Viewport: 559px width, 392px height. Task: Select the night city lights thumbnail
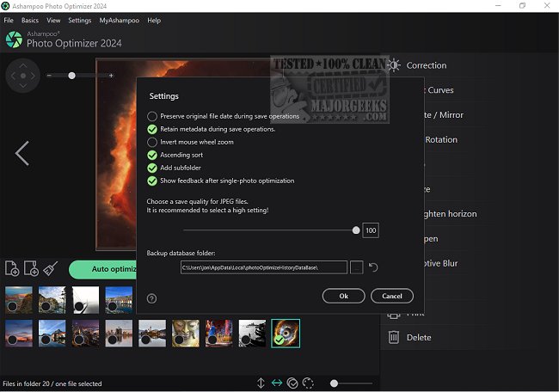coord(85,334)
